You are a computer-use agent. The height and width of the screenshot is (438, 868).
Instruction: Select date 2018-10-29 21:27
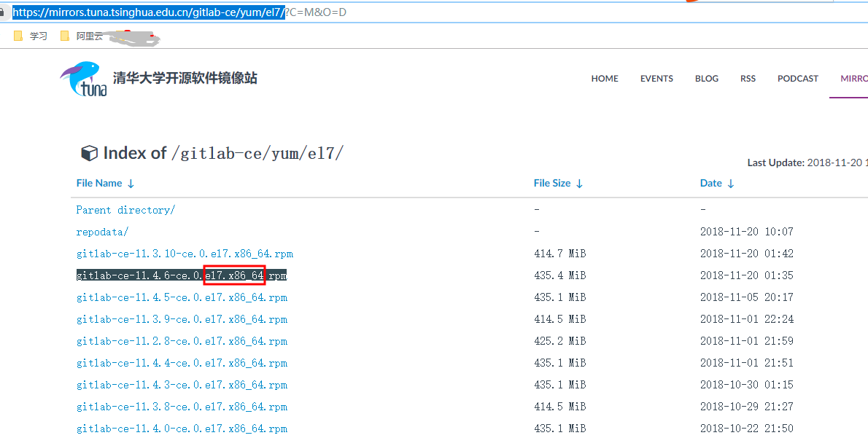coord(747,407)
